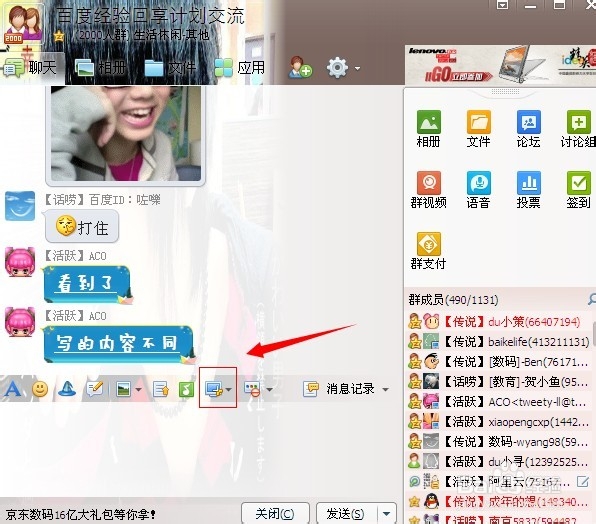The width and height of the screenshot is (596, 524).
Task: Expand the image send options arrow
Action: tap(139, 389)
